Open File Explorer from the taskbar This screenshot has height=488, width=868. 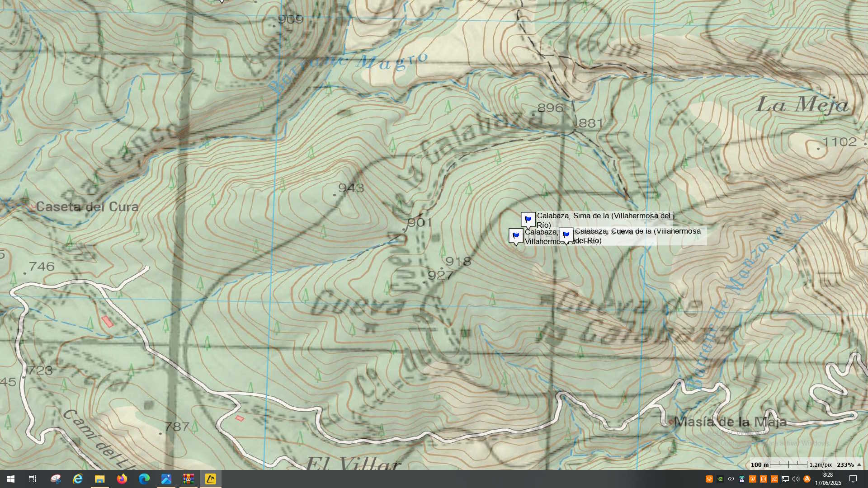tap(100, 479)
